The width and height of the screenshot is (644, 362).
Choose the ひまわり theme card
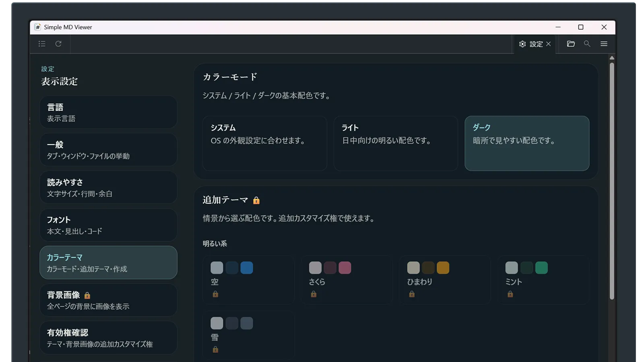click(x=445, y=280)
